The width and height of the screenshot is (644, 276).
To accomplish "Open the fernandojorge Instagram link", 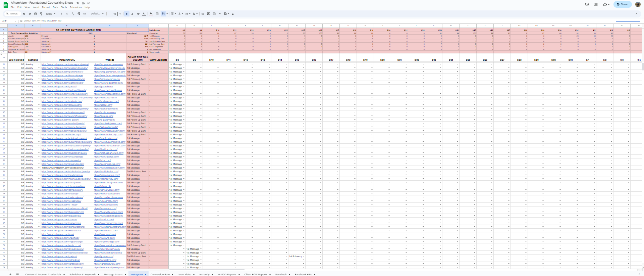I will pos(62,76).
